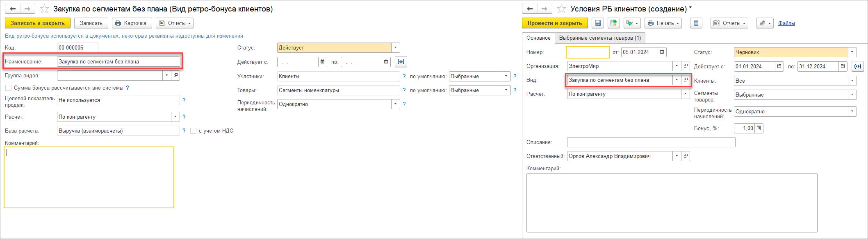
Task: Click the open-form icon next to Организация ЭлектроМир
Action: [686, 66]
